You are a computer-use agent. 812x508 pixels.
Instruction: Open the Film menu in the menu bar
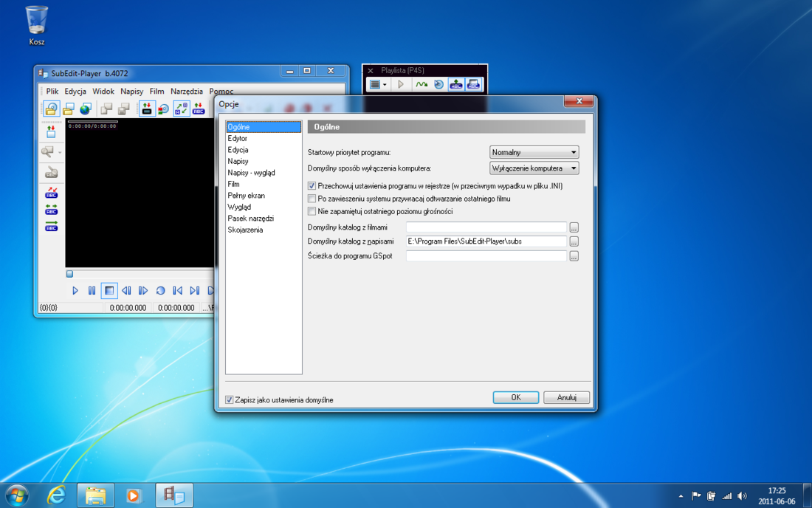click(157, 91)
